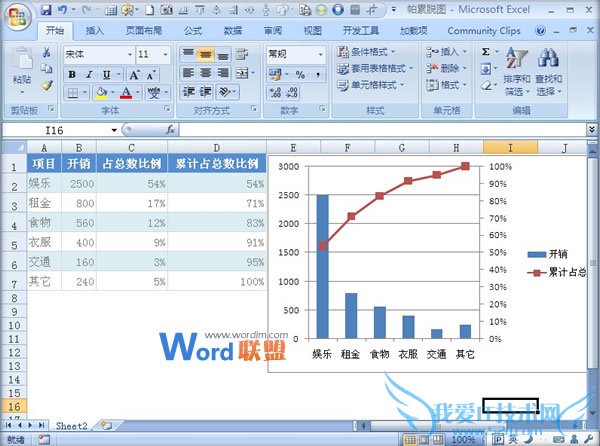Select column header D
The height and width of the screenshot is (446, 600).
click(x=217, y=147)
